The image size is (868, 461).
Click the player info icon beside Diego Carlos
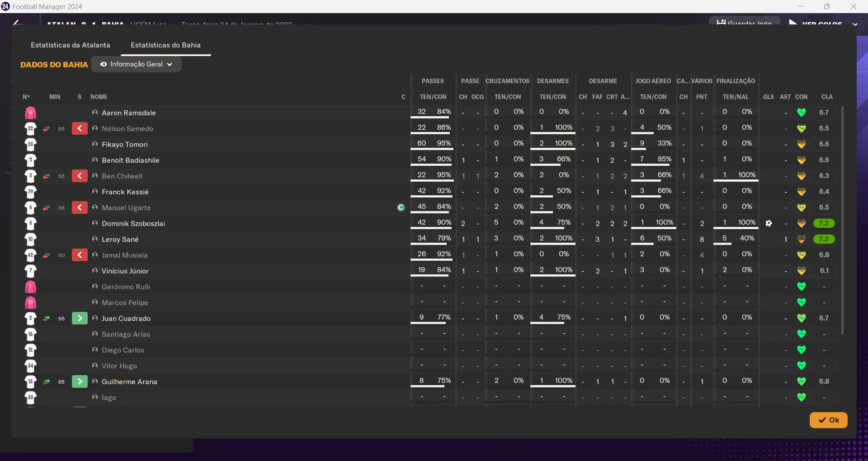pos(95,350)
